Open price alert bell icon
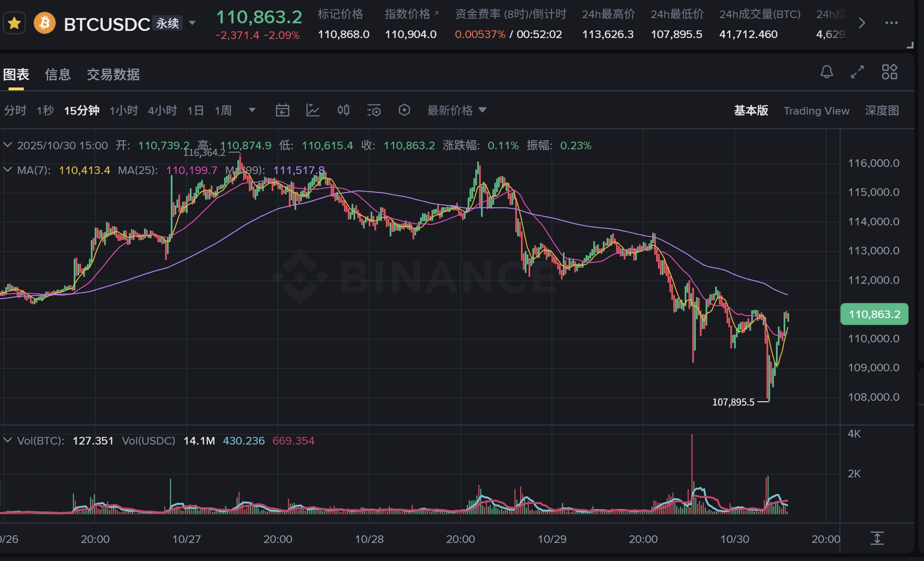The height and width of the screenshot is (561, 924). coord(826,72)
